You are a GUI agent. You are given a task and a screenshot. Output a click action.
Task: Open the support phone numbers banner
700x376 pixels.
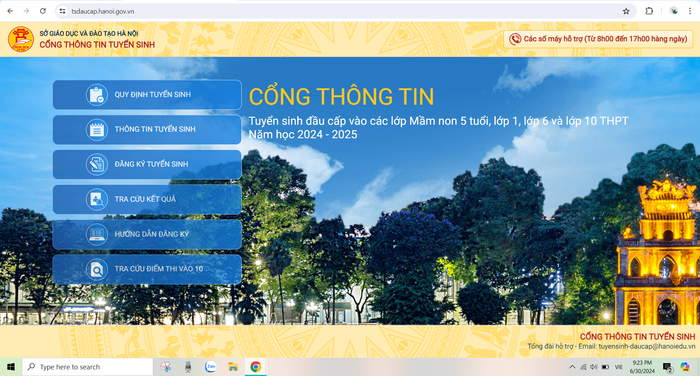coord(598,39)
